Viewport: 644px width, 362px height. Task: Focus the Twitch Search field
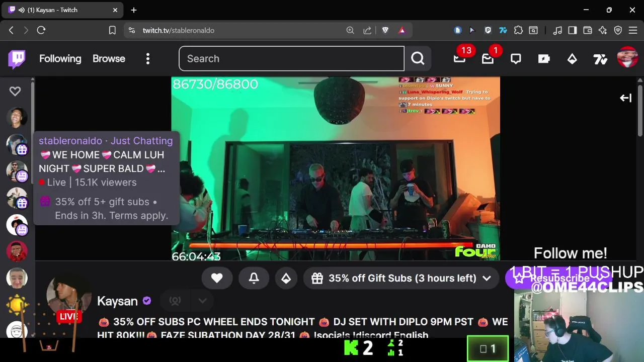(x=291, y=59)
